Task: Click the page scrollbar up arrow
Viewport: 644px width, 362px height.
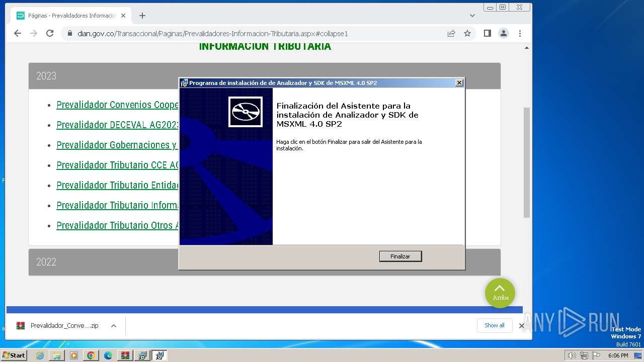Action: coord(527,48)
